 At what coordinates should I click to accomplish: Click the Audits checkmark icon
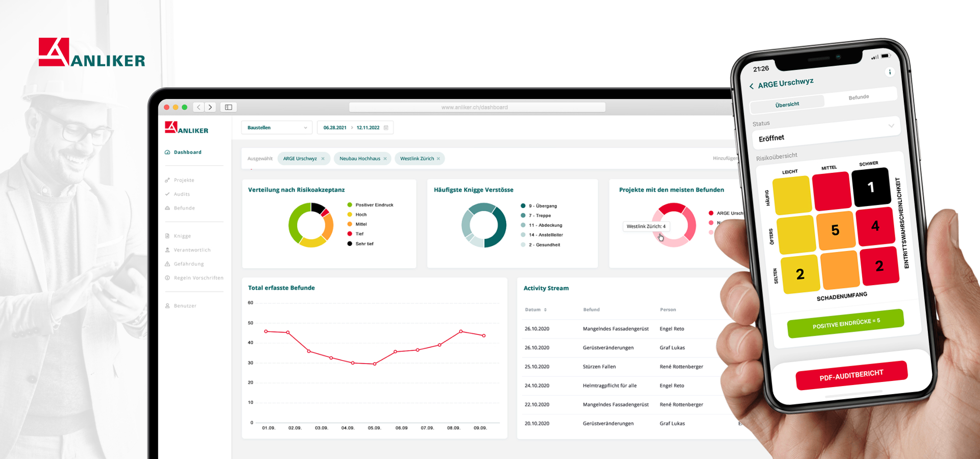[167, 194]
